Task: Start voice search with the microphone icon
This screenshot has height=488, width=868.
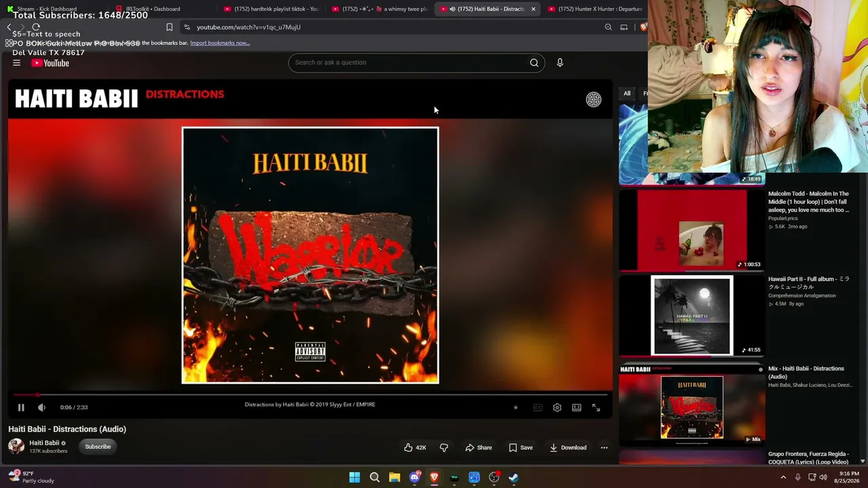Action: [x=559, y=63]
